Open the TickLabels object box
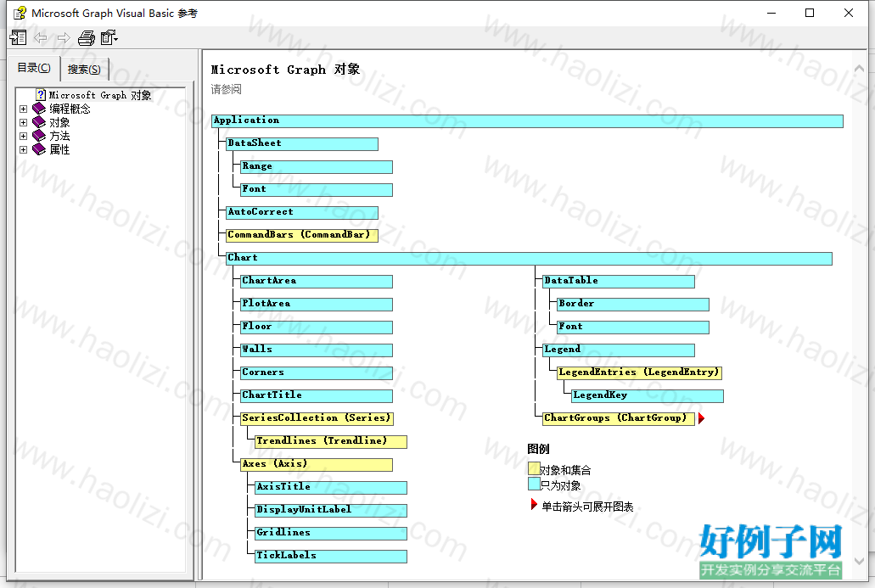Viewport: 875px width, 588px height. click(x=331, y=556)
